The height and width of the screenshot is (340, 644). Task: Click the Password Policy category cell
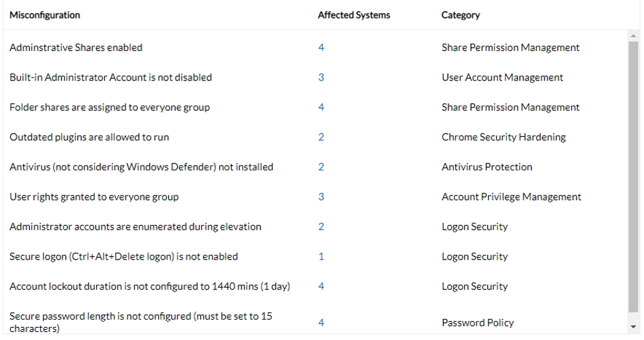[478, 323]
